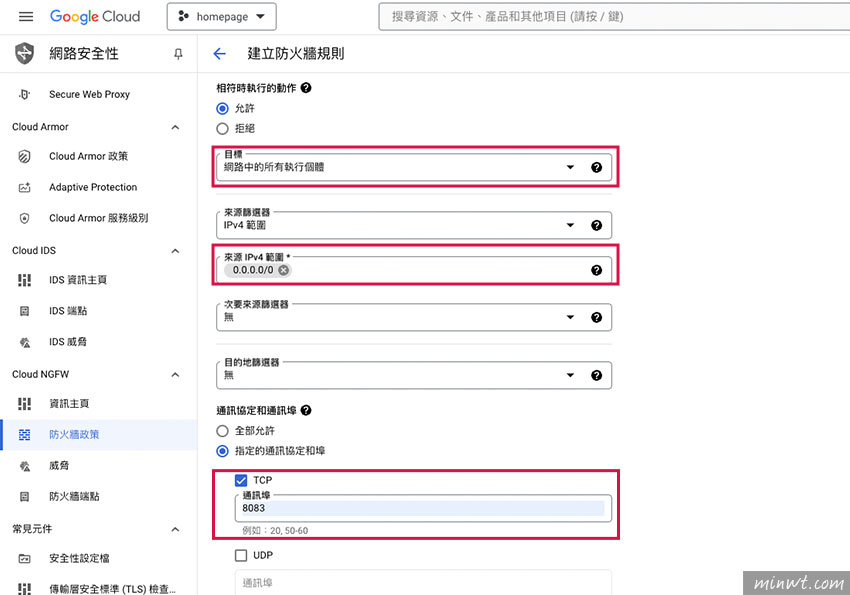Open IDS 資訊主頁 page
This screenshot has width=850, height=595.
click(78, 280)
